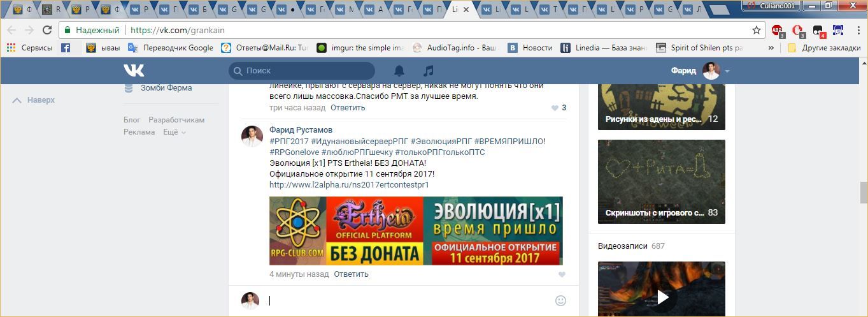Open the Другие закладки folder

(x=824, y=48)
